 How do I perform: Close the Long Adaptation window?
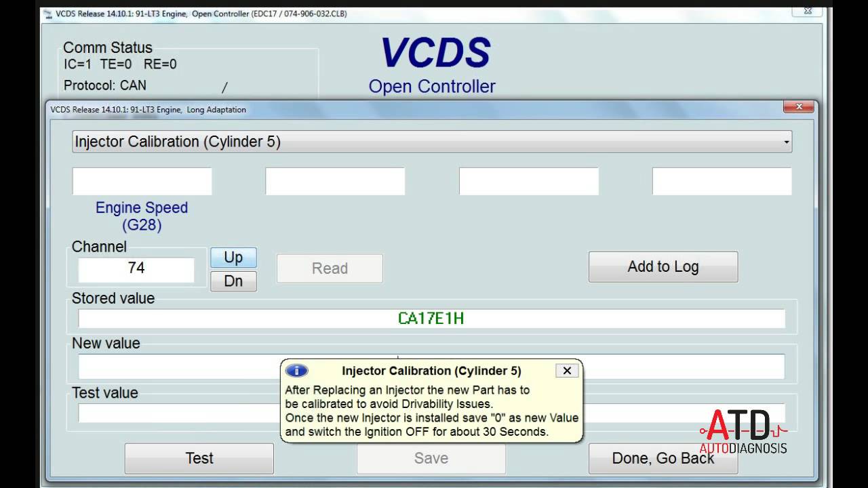799,107
